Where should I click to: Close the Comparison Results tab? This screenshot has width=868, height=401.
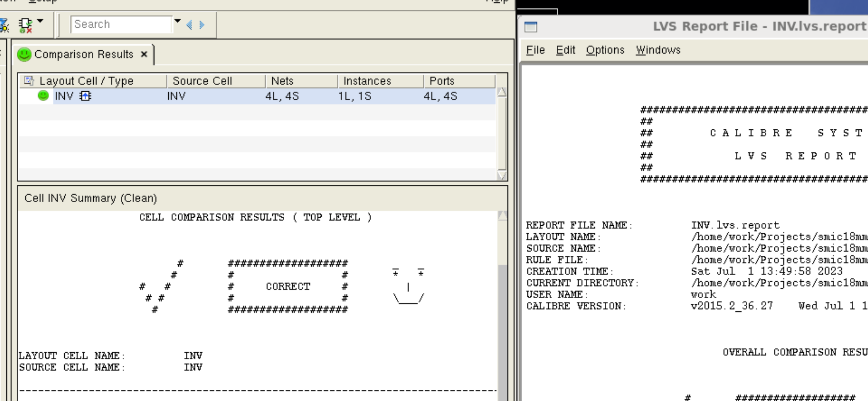[x=144, y=54]
